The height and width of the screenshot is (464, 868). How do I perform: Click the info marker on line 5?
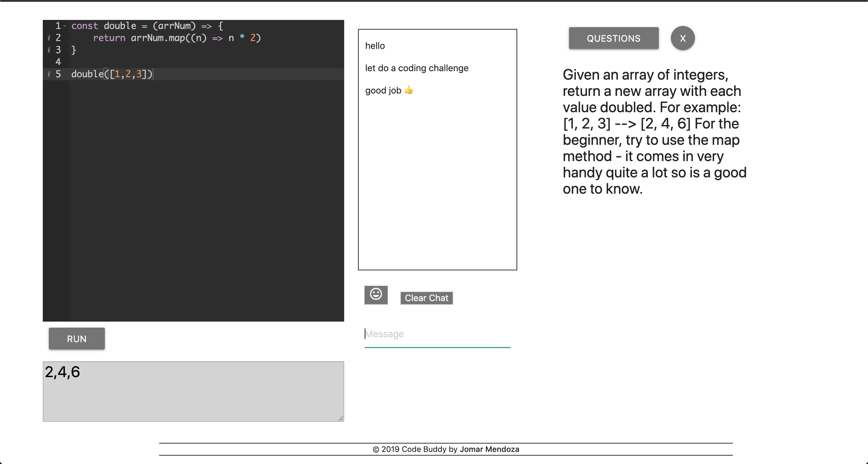pyautogui.click(x=49, y=74)
